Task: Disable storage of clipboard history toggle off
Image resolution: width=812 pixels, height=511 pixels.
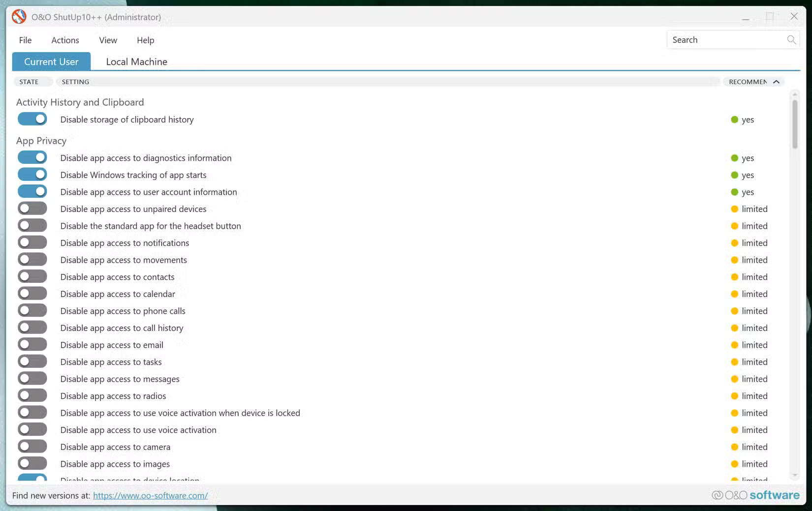Action: point(32,119)
